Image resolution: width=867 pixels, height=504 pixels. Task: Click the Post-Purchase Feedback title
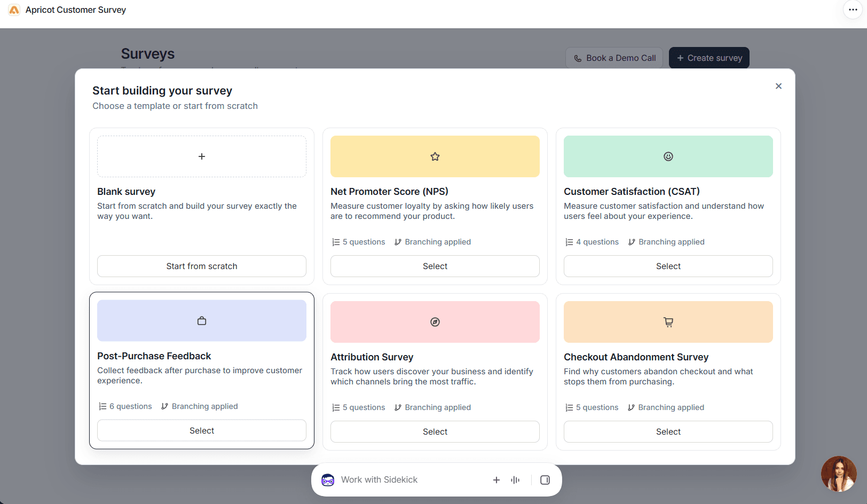point(154,356)
